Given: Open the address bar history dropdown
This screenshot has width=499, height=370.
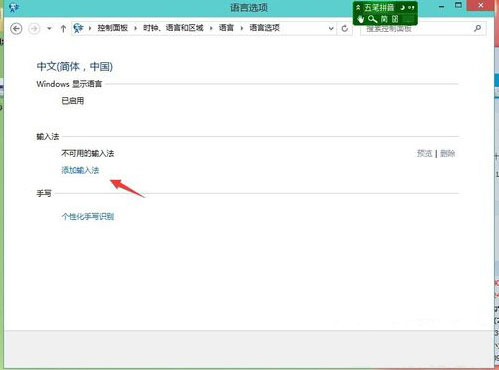Looking at the screenshot, I should point(331,29).
